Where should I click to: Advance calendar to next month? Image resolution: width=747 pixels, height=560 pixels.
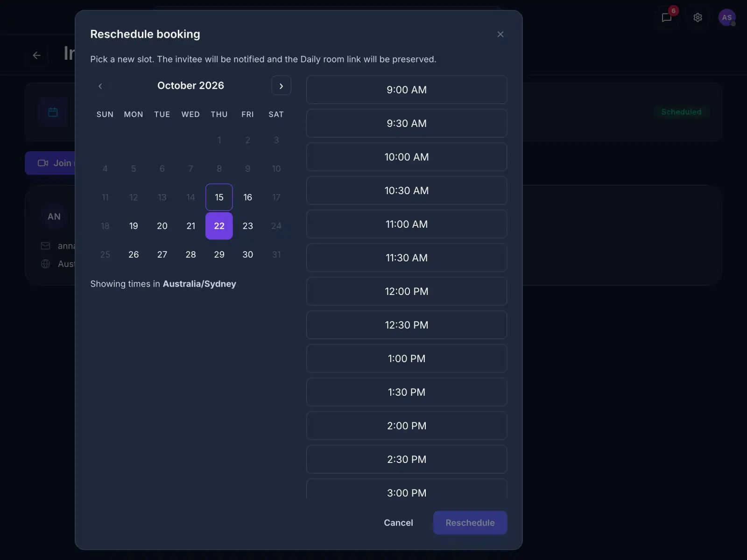tap(281, 86)
